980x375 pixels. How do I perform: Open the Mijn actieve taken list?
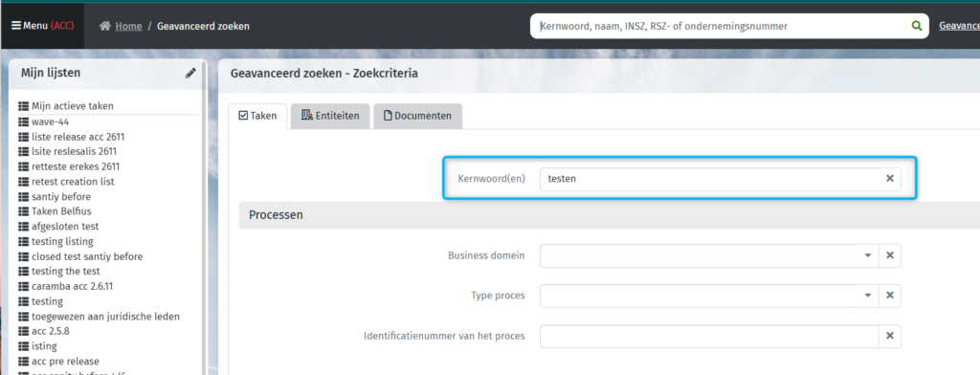(73, 106)
